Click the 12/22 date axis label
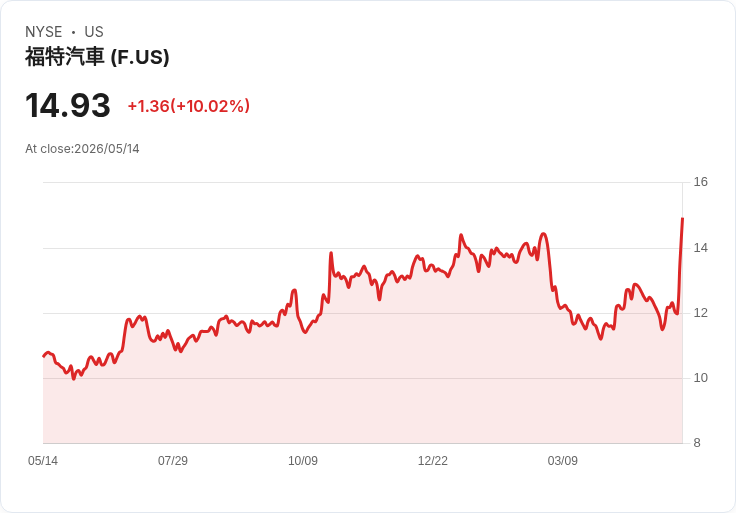 (433, 460)
